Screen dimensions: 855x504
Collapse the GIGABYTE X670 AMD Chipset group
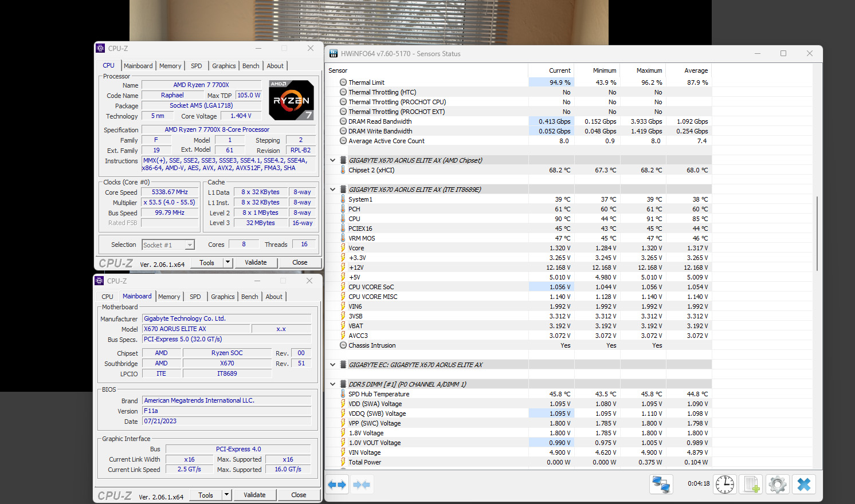[332, 160]
